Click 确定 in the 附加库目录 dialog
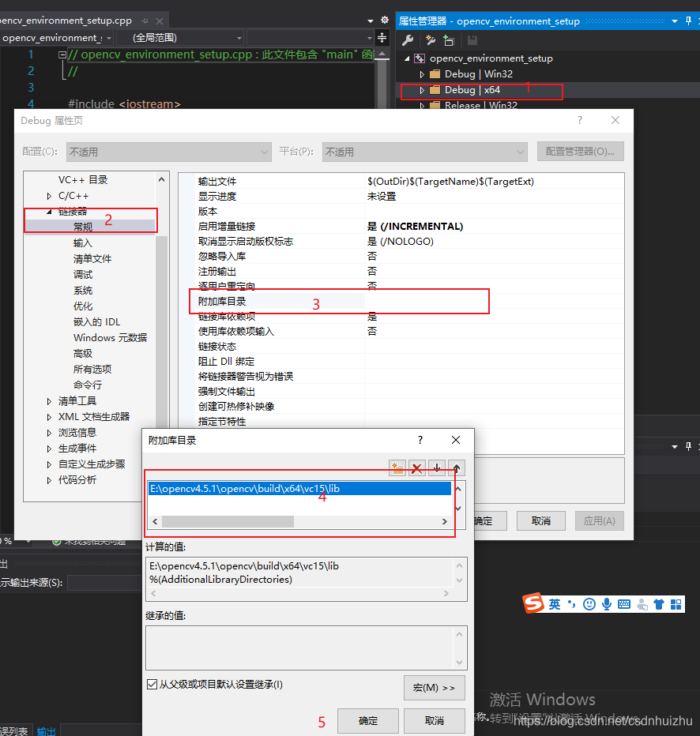 (x=368, y=720)
